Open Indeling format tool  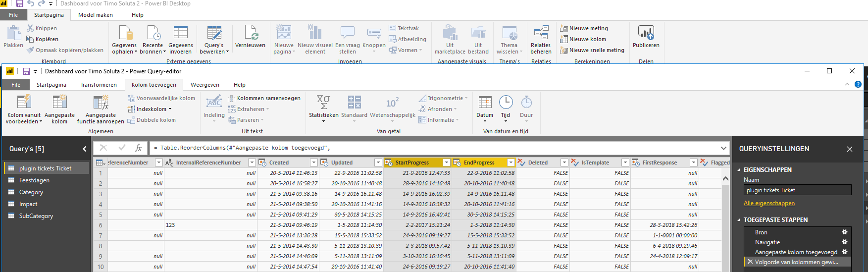(x=214, y=108)
